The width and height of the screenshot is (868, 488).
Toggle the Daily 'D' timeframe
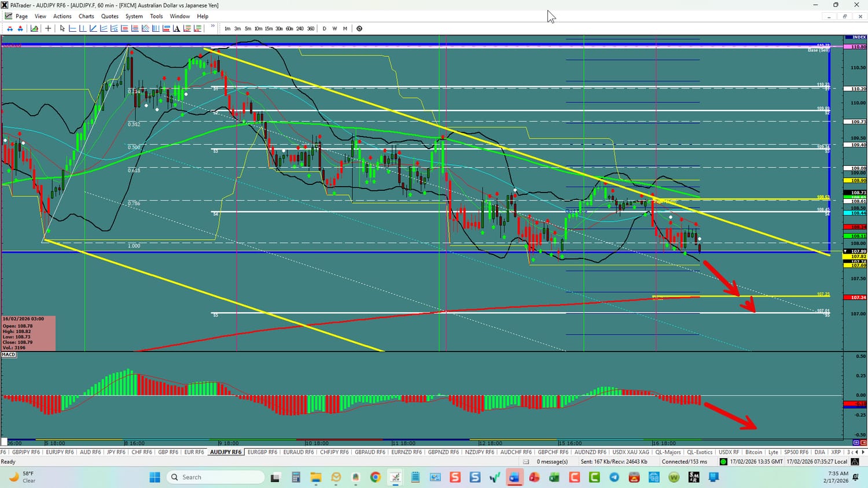(324, 28)
